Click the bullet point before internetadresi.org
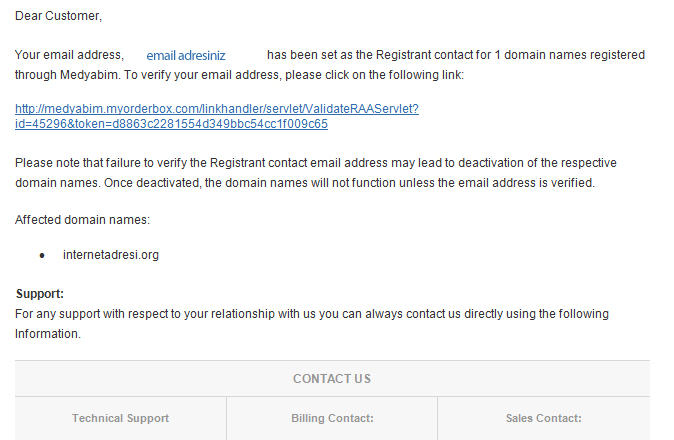This screenshot has width=674, height=440. pyautogui.click(x=42, y=256)
